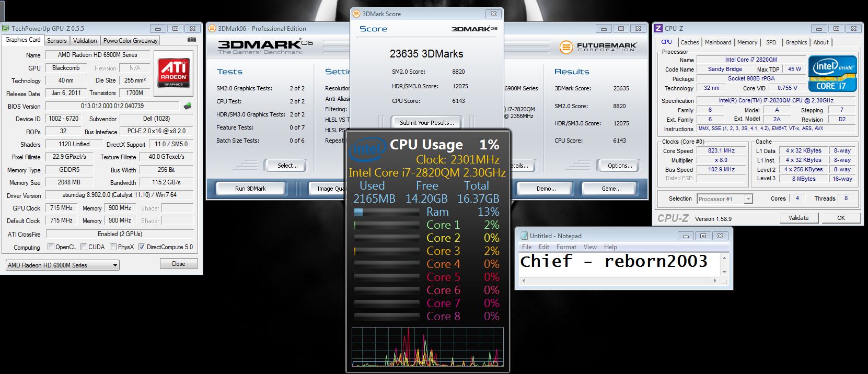Switch to the Sensors tab in GPU-Z
The height and width of the screenshot is (374, 868).
click(x=56, y=41)
